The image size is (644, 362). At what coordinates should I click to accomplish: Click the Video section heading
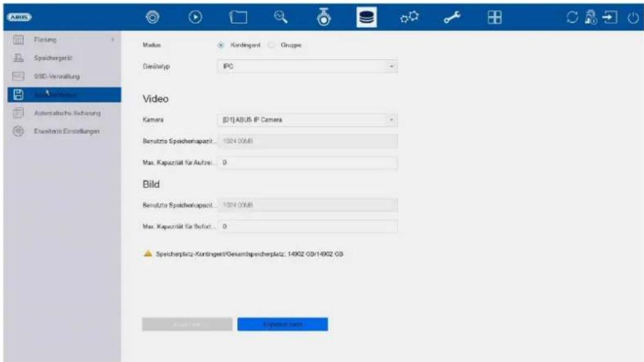click(155, 99)
